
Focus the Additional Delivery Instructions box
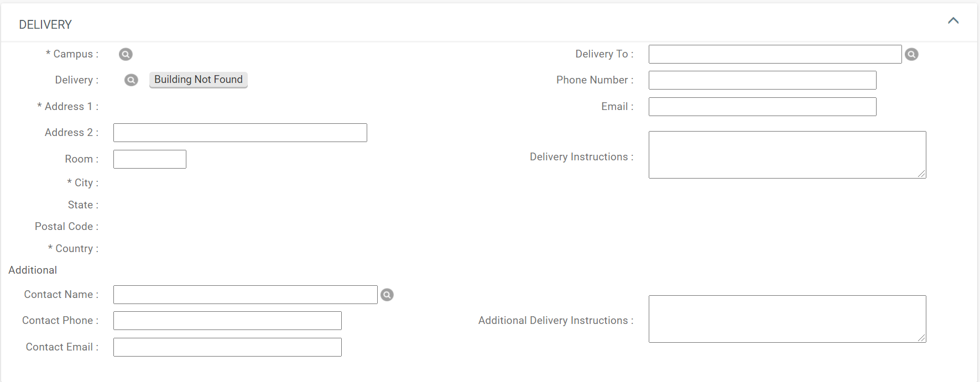click(786, 319)
